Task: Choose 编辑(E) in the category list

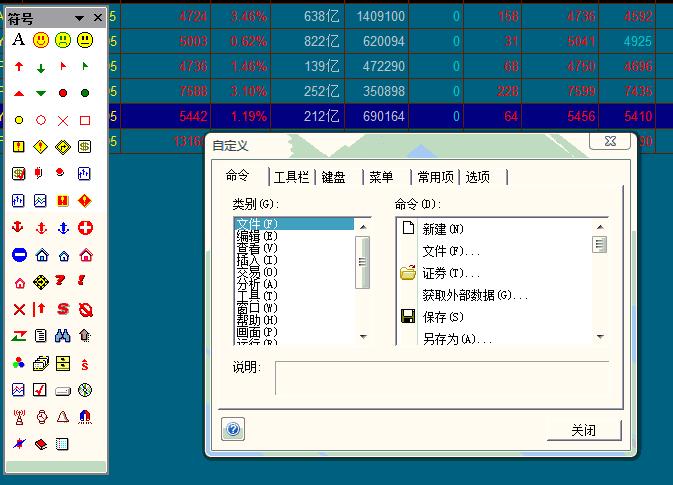Action: coord(256,236)
